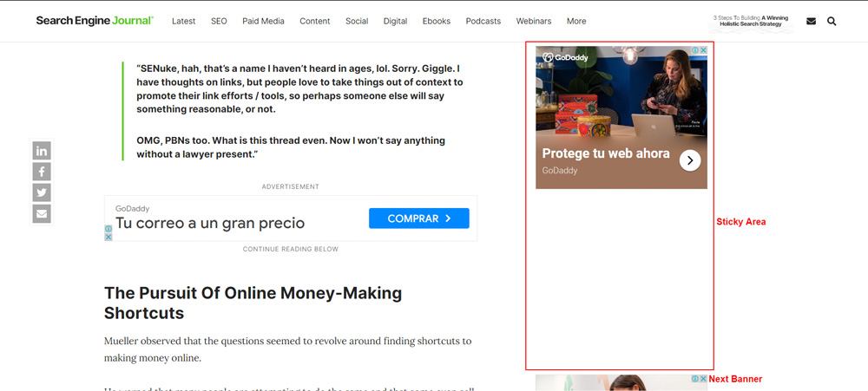868x391 pixels.
Task: Click the heading 'The Pursuit Of Online Money-Making Shortcuts'
Action: (x=253, y=303)
